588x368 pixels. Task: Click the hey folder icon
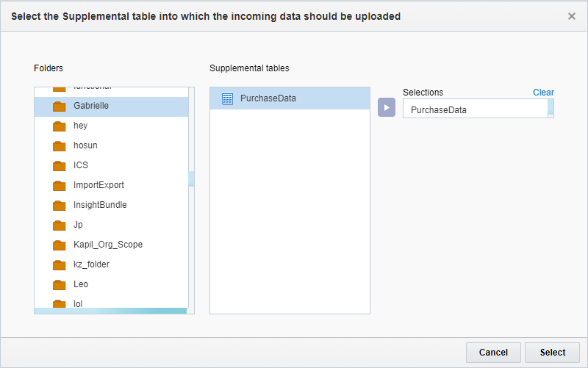click(60, 126)
